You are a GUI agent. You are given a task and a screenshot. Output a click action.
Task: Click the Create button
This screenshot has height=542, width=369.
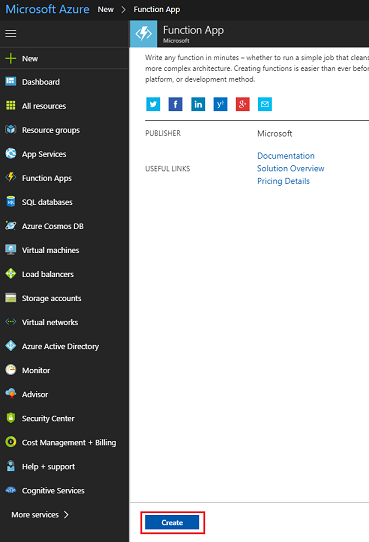coord(172,522)
